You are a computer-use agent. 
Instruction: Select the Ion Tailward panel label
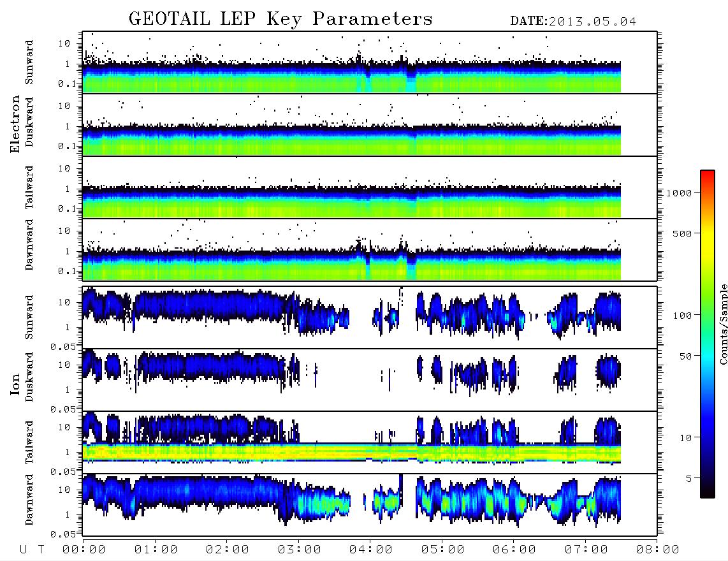(29, 442)
